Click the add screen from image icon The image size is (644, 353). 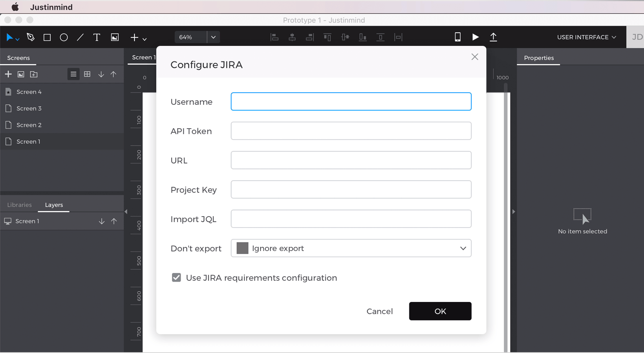point(21,74)
